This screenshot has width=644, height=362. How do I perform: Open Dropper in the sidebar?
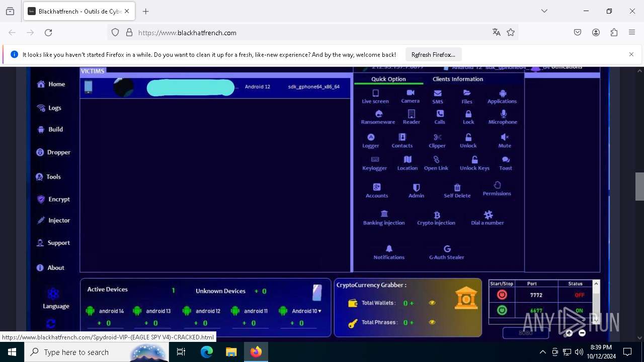click(x=53, y=152)
